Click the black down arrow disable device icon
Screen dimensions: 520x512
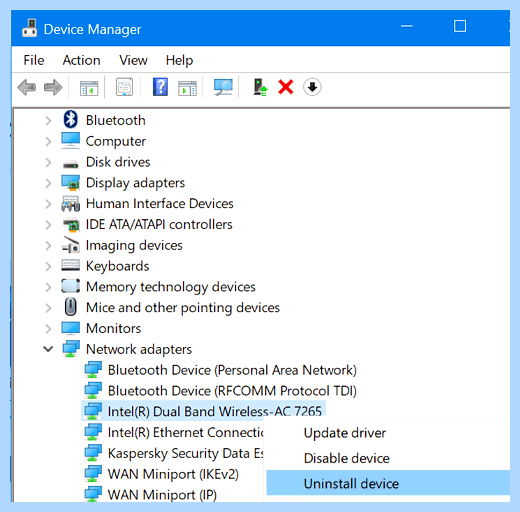(x=312, y=87)
